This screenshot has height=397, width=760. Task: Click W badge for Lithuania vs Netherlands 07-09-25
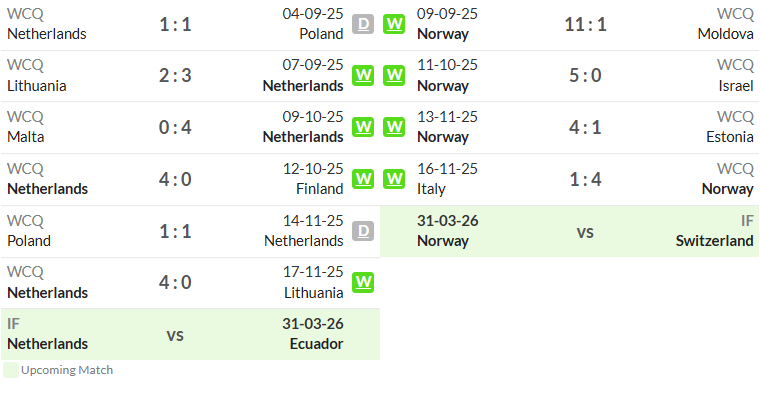[x=363, y=75]
